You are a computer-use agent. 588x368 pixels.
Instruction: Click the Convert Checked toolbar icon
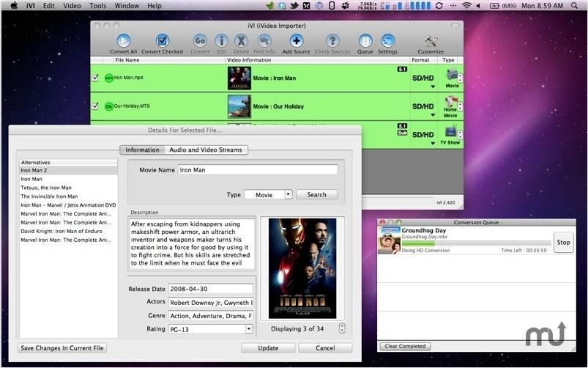pyautogui.click(x=162, y=41)
